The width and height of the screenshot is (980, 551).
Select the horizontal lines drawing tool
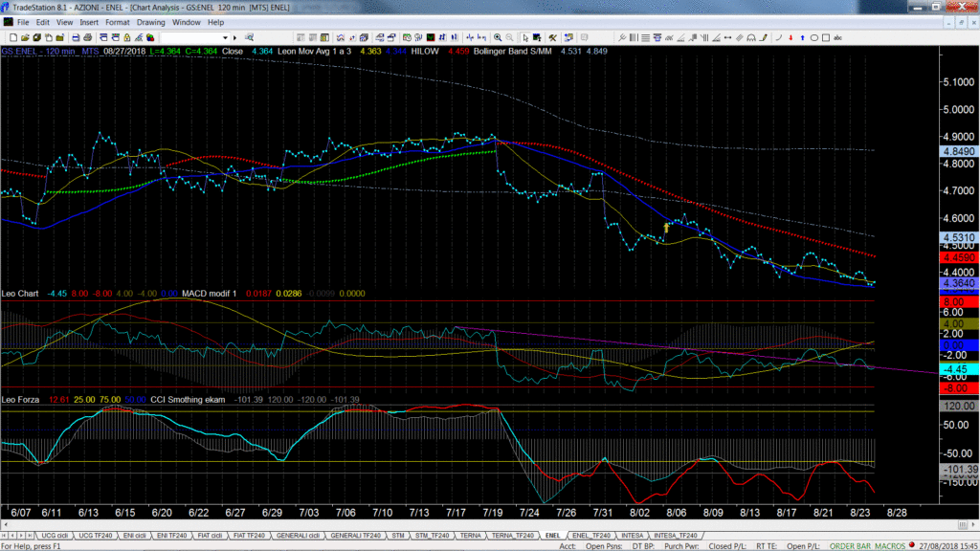pos(646,38)
